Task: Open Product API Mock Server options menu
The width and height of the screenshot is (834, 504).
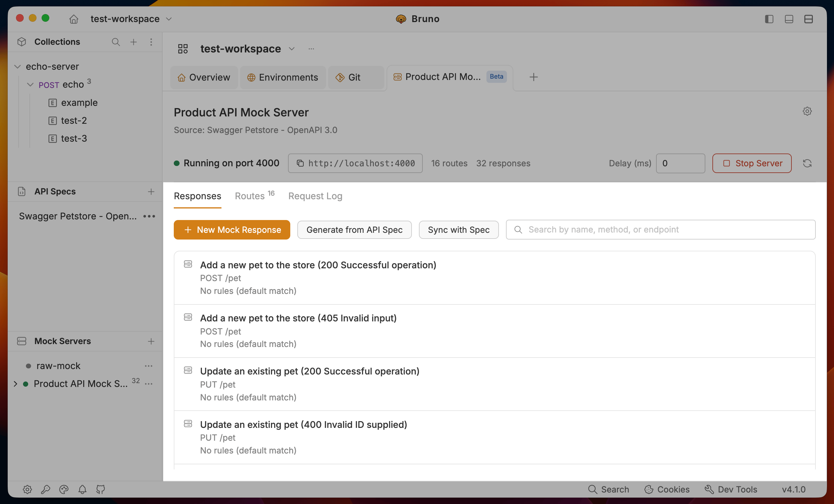Action: pyautogui.click(x=148, y=384)
